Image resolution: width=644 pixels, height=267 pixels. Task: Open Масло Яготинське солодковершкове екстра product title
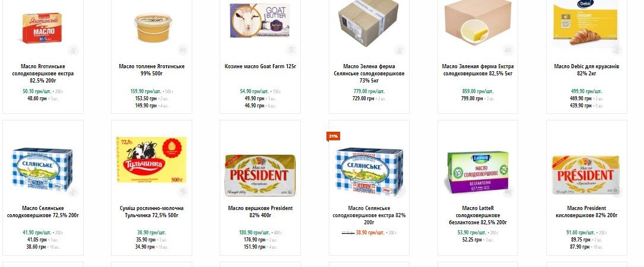[43, 74]
